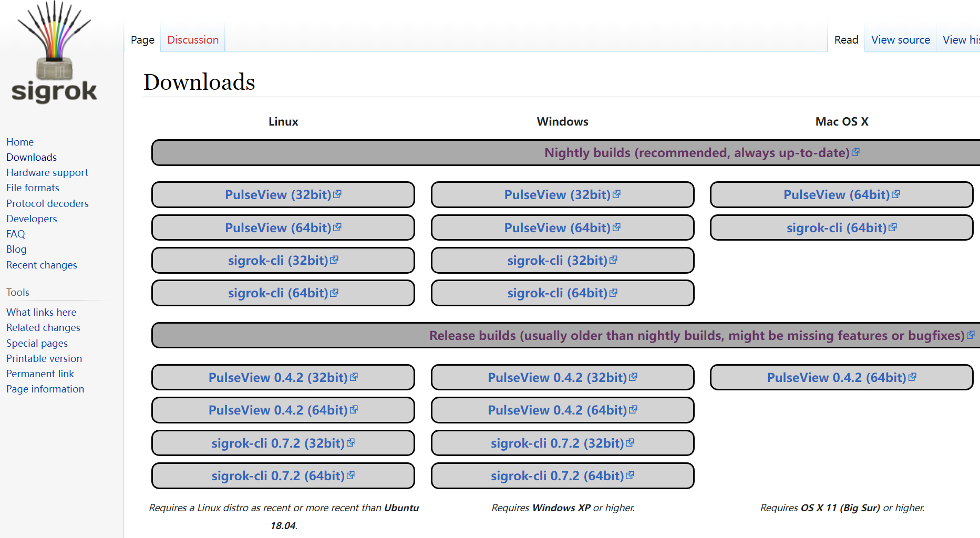
Task: Download Linux nightly PulseView (32bit)
Action: point(283,195)
